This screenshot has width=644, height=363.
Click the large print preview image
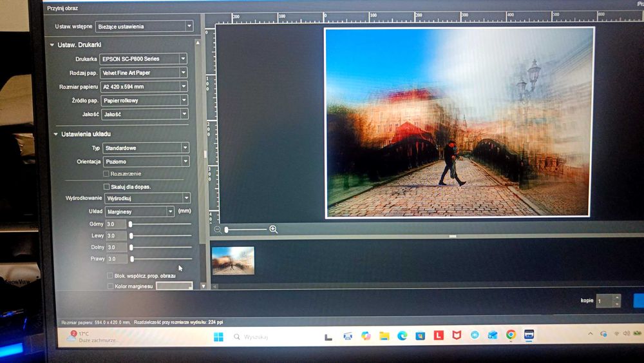pos(459,123)
